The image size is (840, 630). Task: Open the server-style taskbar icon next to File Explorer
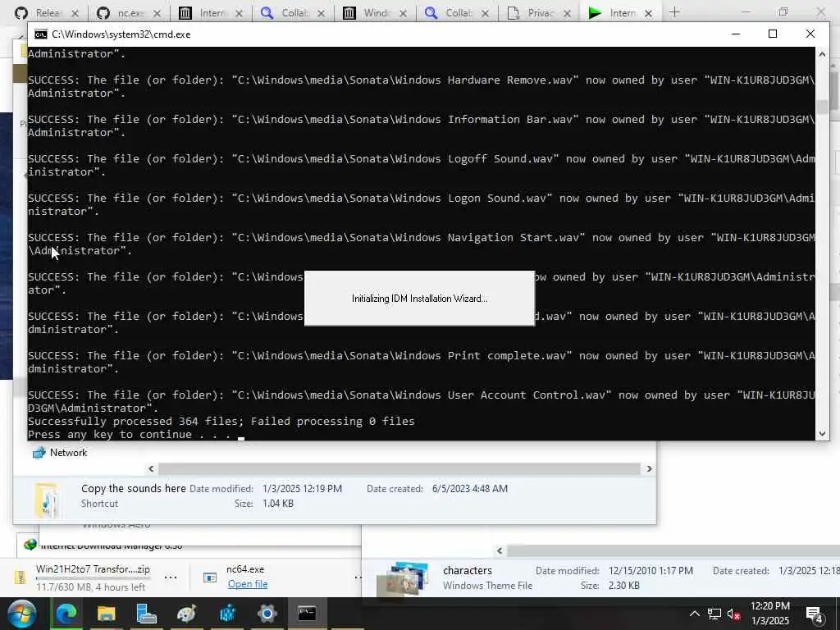[146, 614]
